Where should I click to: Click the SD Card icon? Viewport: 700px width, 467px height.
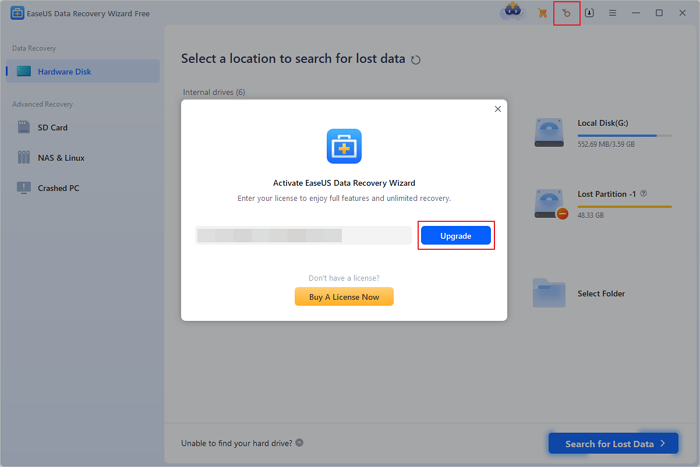[x=24, y=127]
